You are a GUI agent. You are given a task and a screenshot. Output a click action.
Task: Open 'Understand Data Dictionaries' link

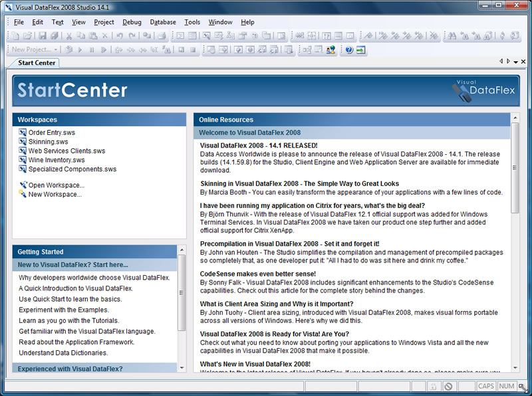click(x=63, y=353)
